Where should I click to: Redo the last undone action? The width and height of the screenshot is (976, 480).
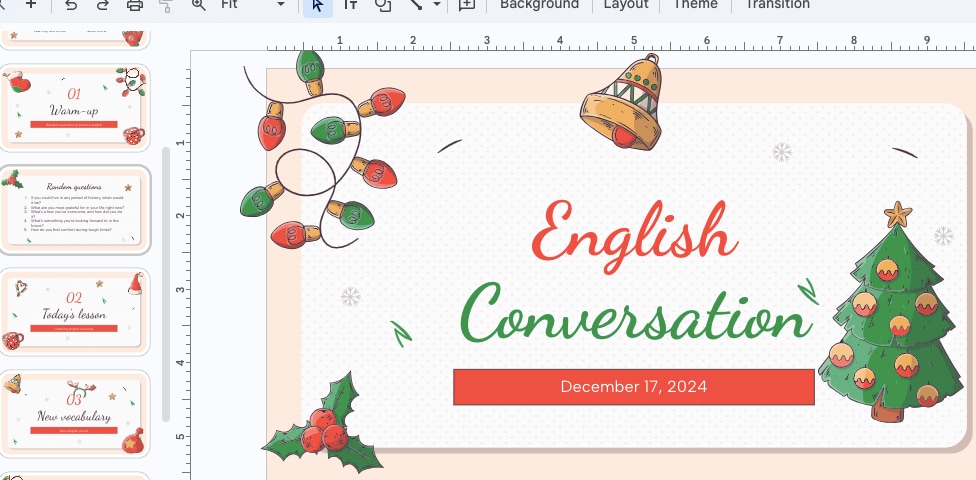[103, 4]
